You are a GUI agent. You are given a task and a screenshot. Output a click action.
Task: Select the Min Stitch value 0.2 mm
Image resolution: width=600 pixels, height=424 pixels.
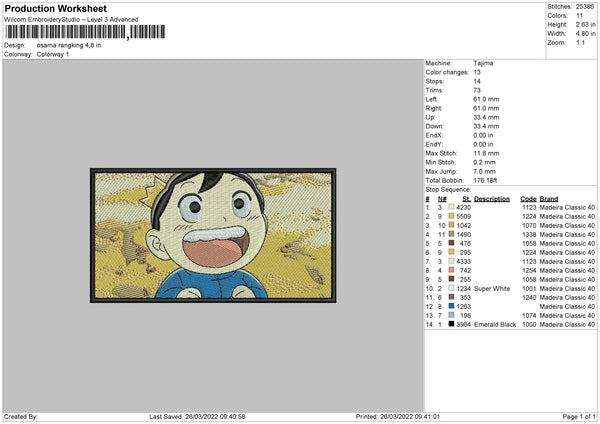(484, 162)
